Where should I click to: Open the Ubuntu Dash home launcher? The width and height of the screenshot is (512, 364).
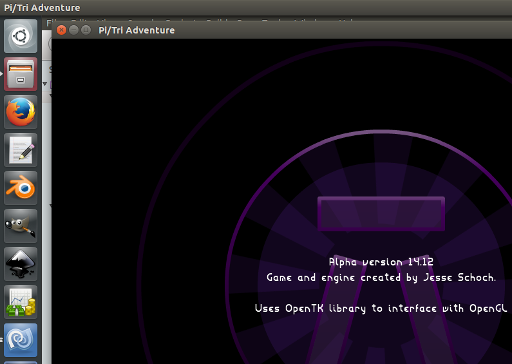coord(21,36)
